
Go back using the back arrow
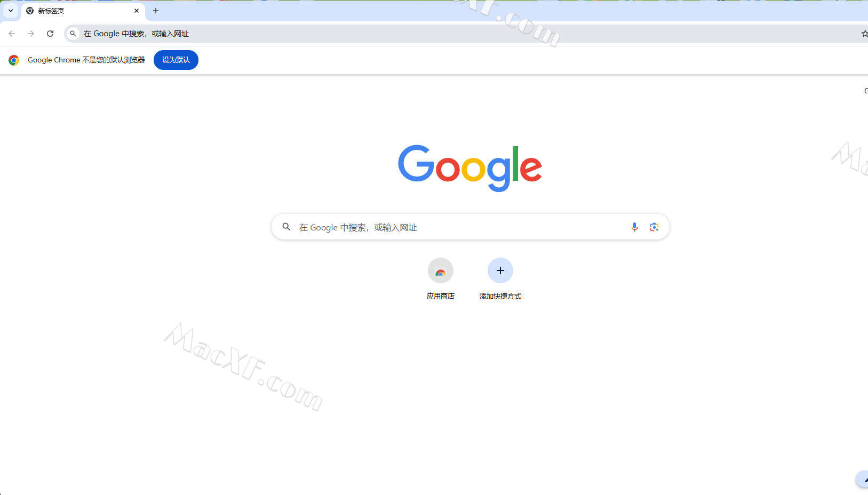pyautogui.click(x=12, y=34)
